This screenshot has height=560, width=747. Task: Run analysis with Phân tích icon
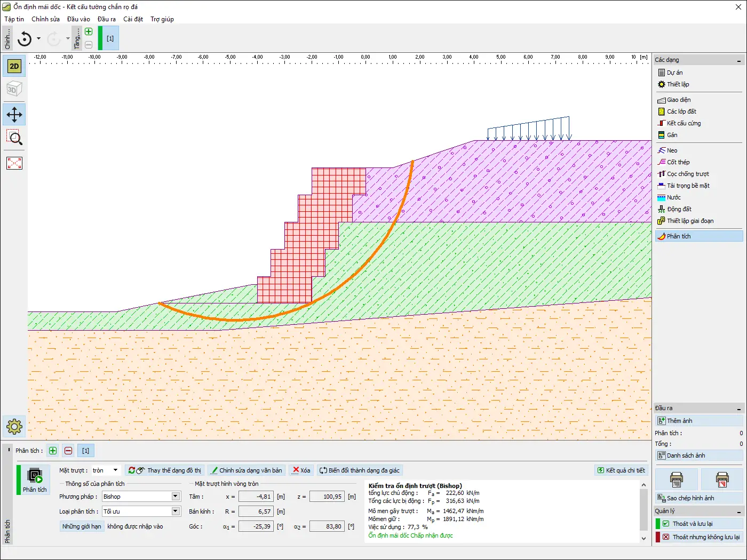coord(35,479)
